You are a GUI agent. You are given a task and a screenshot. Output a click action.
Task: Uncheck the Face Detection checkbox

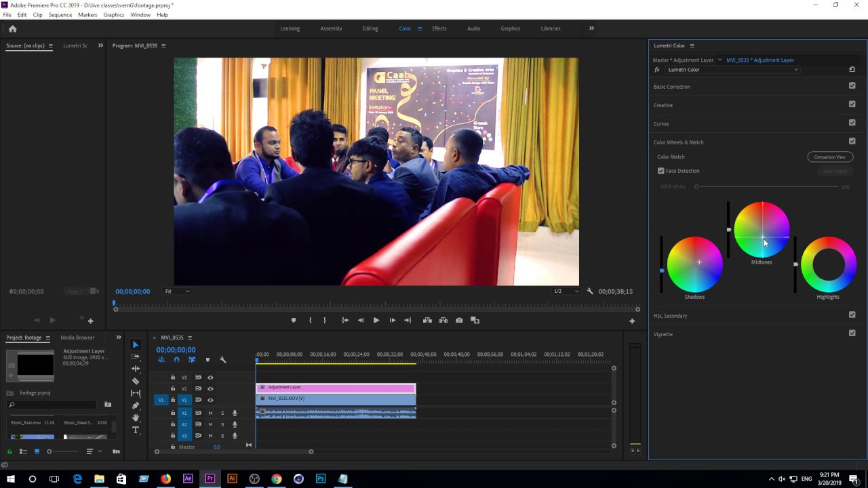tap(661, 171)
